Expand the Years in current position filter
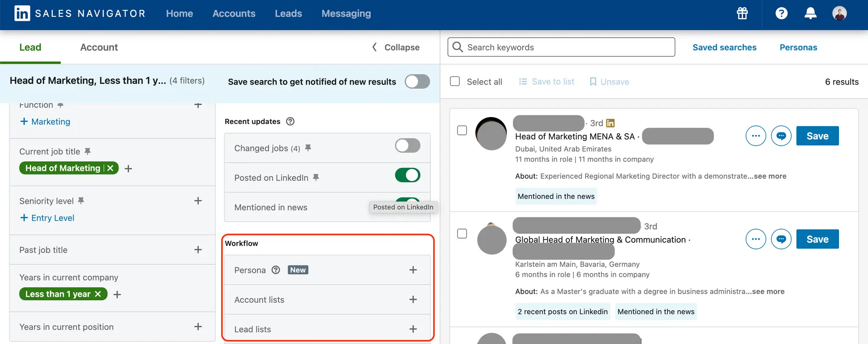This screenshot has width=868, height=344. pos(198,327)
